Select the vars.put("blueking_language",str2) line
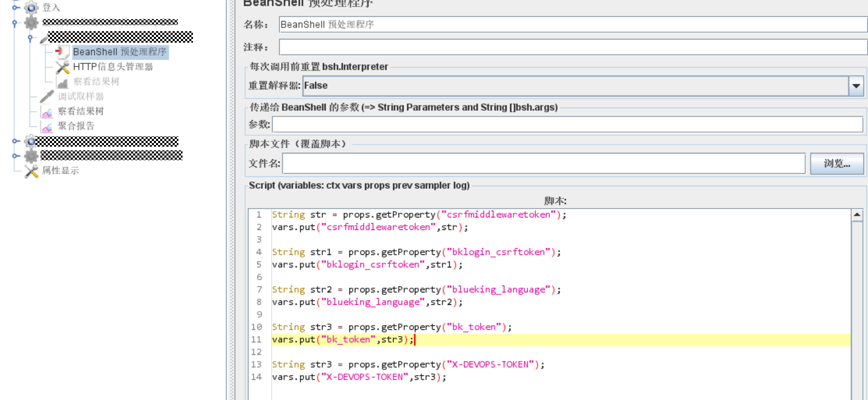The image size is (868, 400). 367,302
